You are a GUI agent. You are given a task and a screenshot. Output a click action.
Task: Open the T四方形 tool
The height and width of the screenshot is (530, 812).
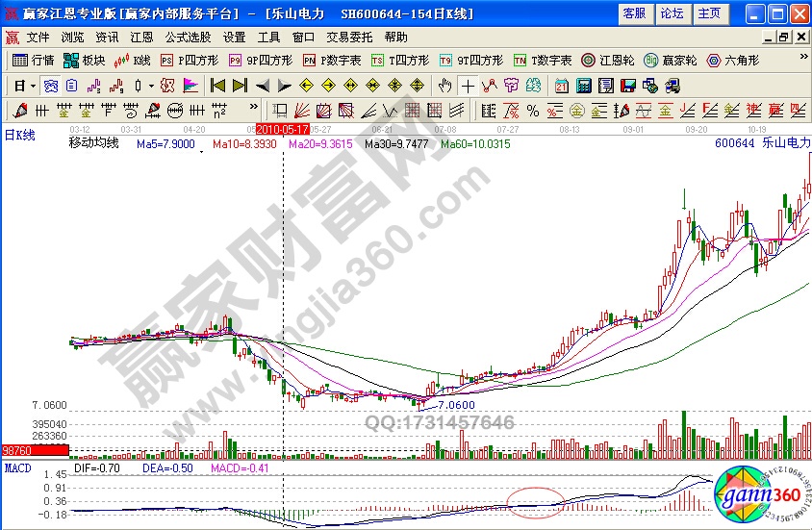coord(400,61)
